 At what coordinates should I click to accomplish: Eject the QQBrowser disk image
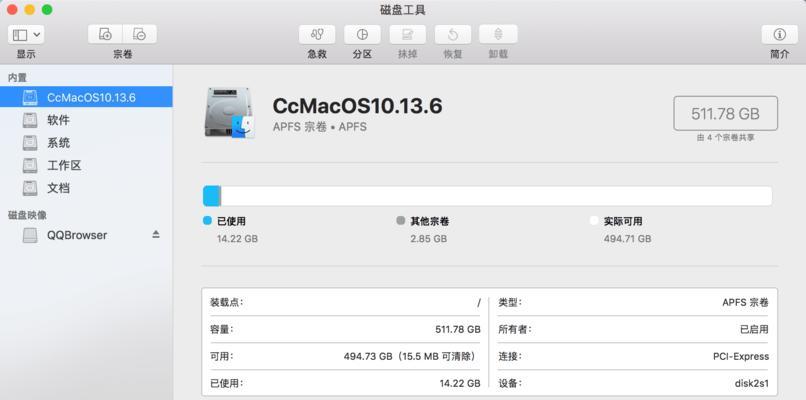(x=156, y=234)
